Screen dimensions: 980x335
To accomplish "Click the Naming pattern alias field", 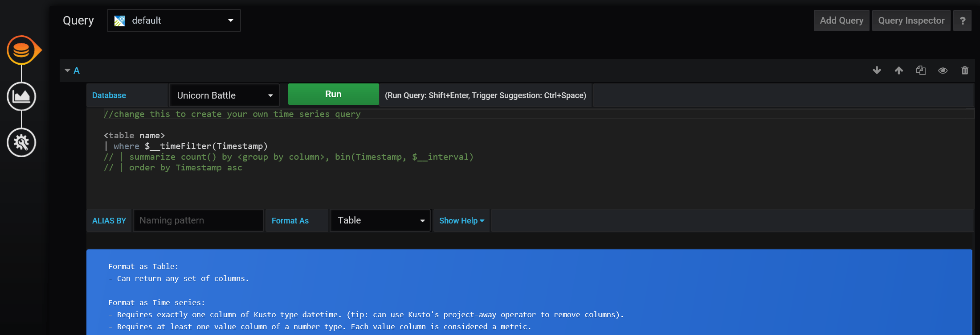I will pyautogui.click(x=199, y=220).
